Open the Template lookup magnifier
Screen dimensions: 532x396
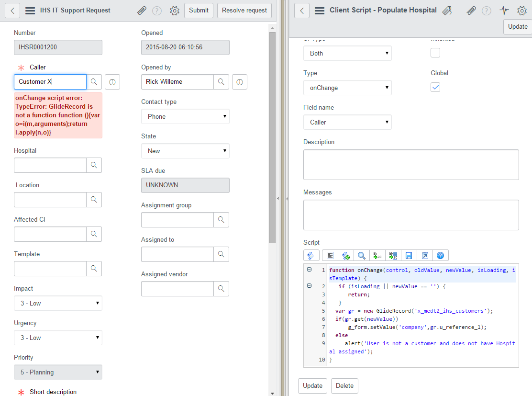coord(94,269)
